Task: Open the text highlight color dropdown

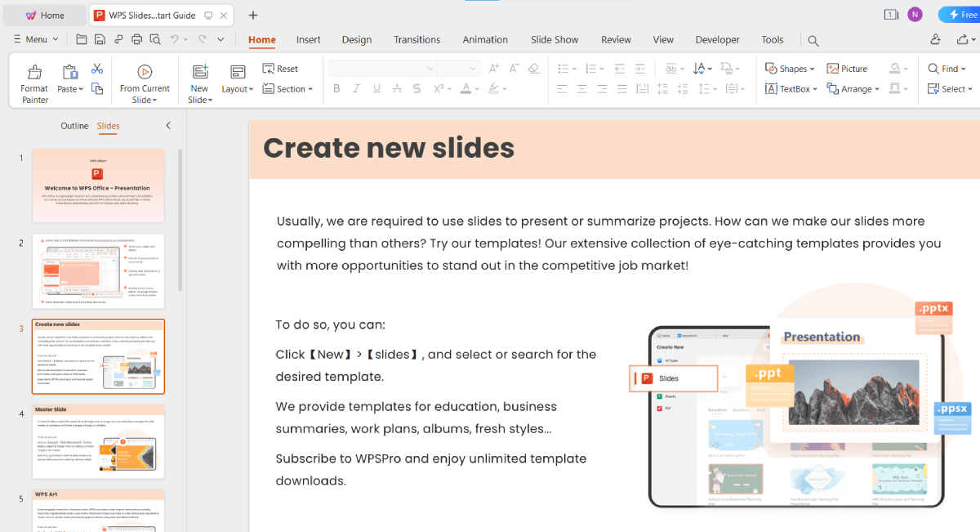Action: point(504,89)
